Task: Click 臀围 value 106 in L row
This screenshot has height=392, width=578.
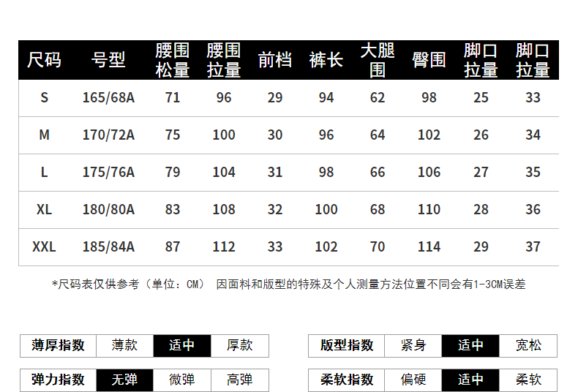Action: (x=429, y=173)
